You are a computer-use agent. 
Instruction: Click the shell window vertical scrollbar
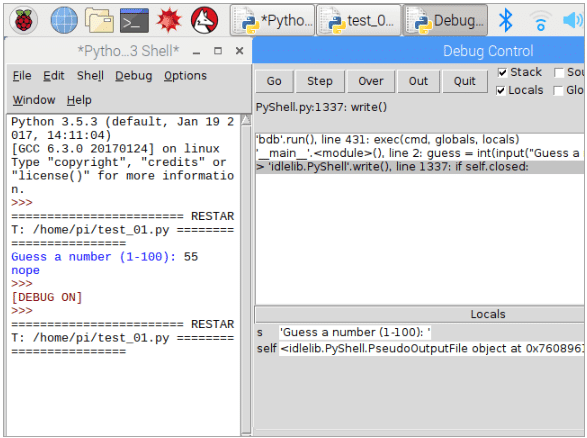[x=246, y=275]
